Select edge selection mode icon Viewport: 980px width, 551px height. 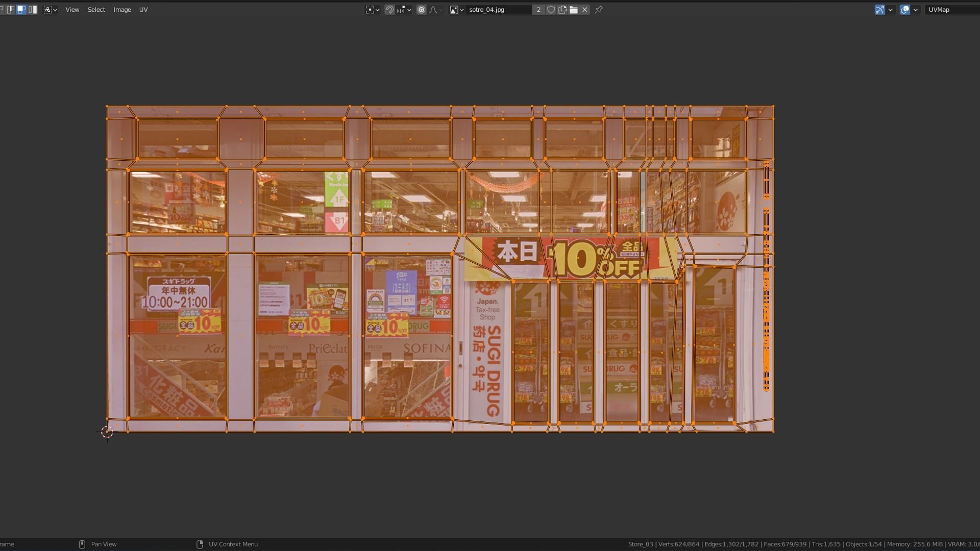point(10,10)
